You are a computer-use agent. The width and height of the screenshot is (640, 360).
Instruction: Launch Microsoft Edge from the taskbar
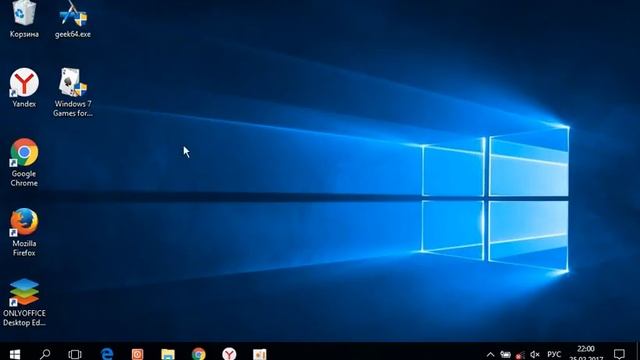point(107,353)
